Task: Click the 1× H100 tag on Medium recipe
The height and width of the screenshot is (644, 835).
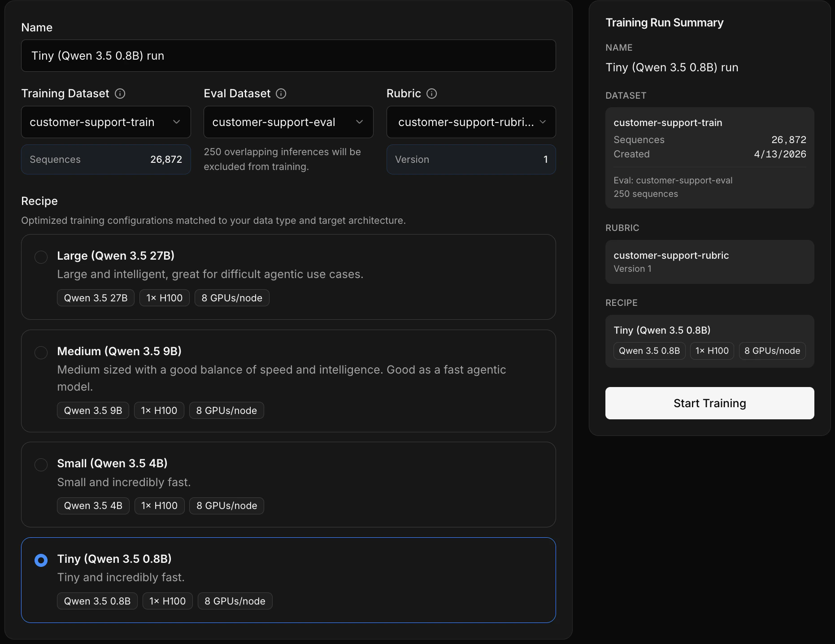Action: point(159,410)
